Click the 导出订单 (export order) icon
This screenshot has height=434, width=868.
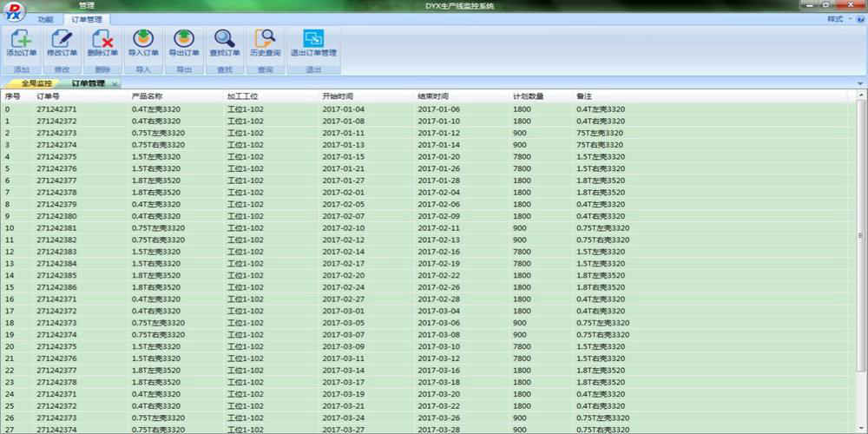184,39
